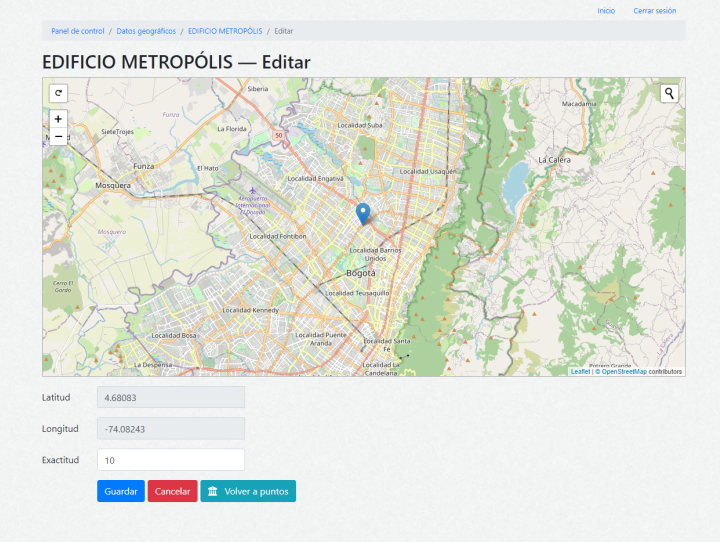Click Cerrar sesión in top bar

654,11
